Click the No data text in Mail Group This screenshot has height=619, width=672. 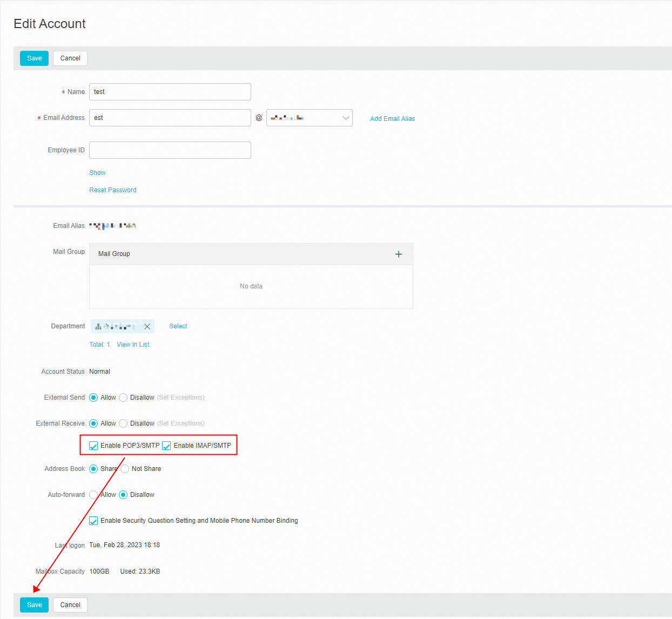(251, 286)
